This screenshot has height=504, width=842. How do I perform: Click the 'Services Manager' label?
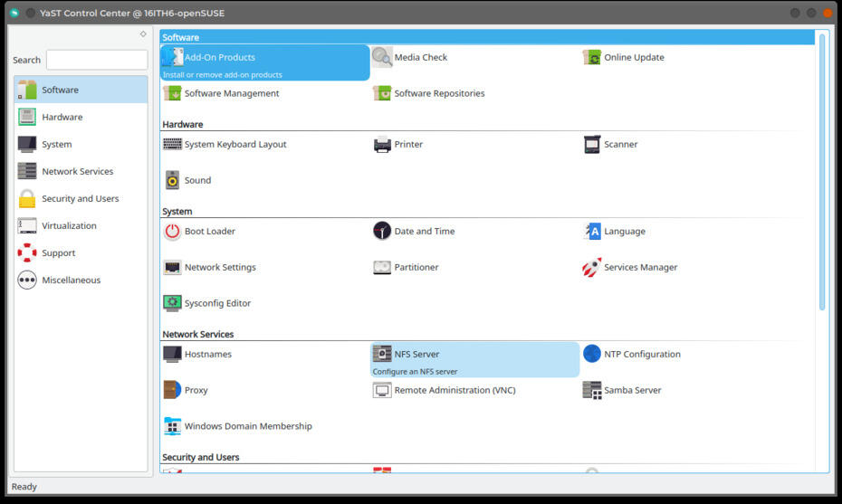[640, 267]
